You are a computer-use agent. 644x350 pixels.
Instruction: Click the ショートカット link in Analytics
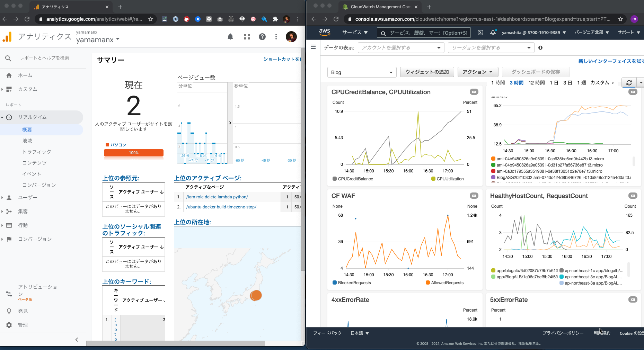coord(282,59)
